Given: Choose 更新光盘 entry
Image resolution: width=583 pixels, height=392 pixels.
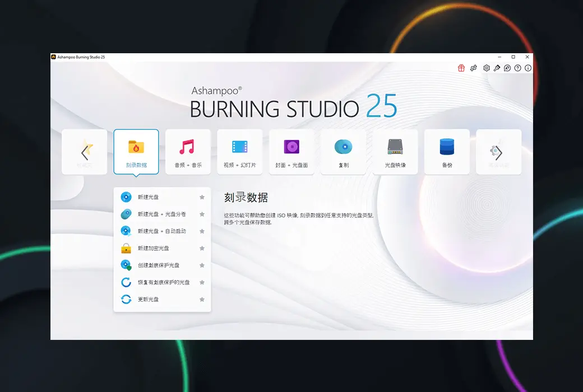Looking at the screenshot, I should 162,300.
